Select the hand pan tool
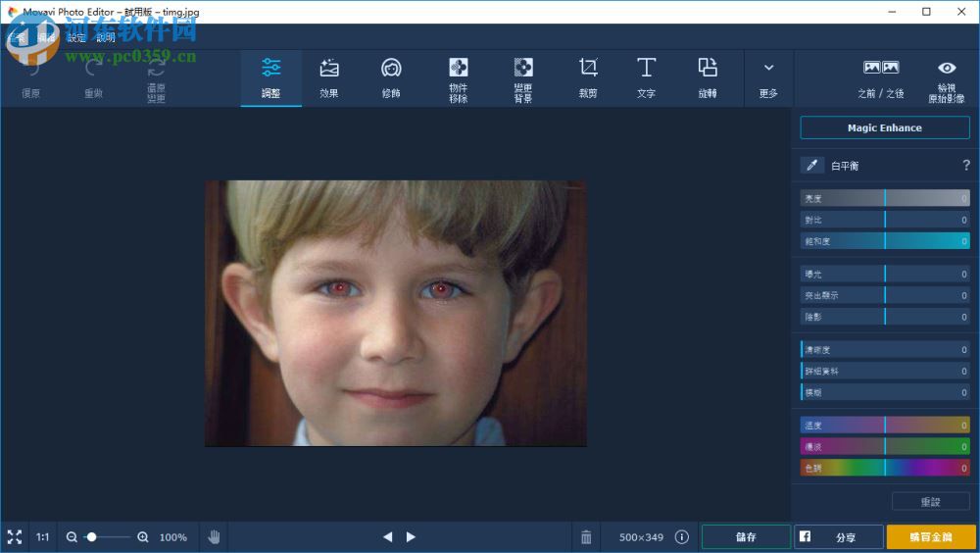980x553 pixels. click(214, 536)
